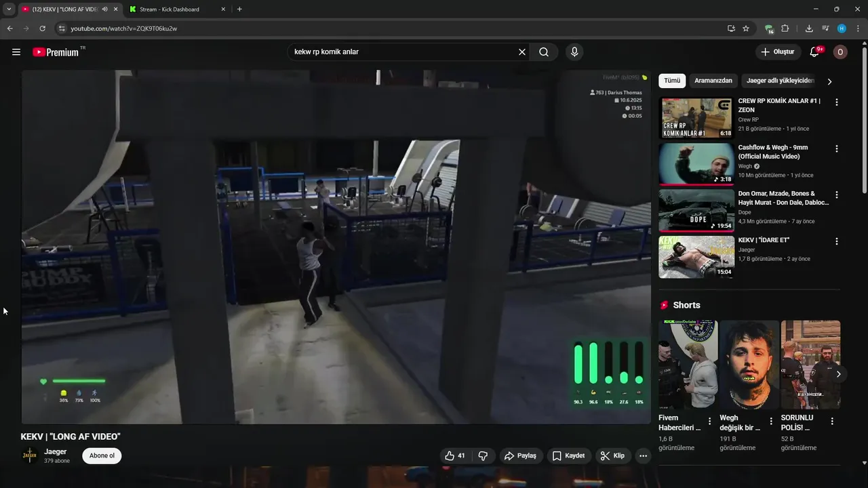
Task: Install app icon in address bar
Action: tap(731, 28)
